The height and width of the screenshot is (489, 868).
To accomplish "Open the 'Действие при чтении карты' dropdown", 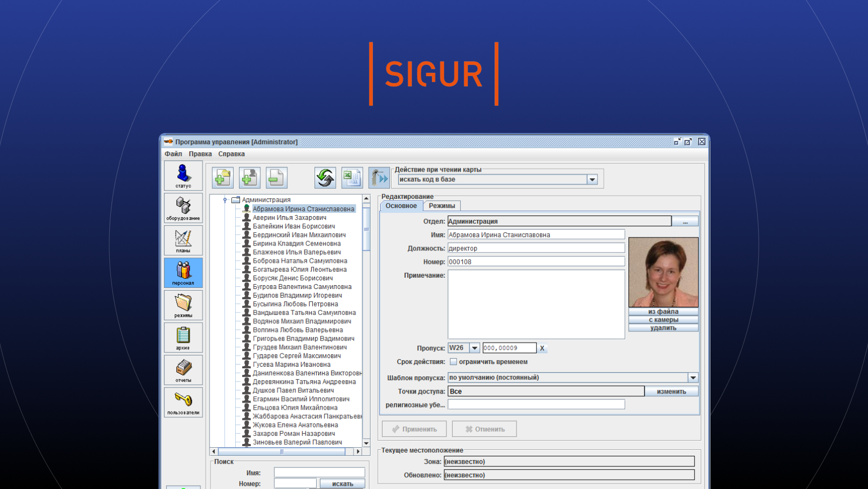I will click(x=592, y=179).
